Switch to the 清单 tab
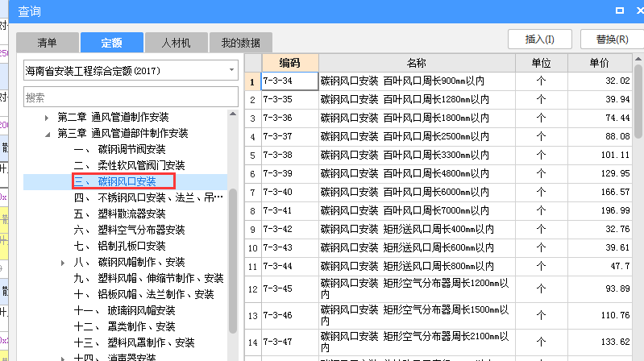Viewport: 644px width, 361px height. point(48,43)
